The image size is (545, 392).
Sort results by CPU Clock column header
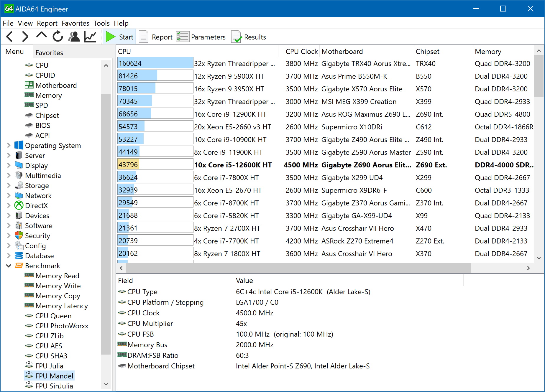301,52
